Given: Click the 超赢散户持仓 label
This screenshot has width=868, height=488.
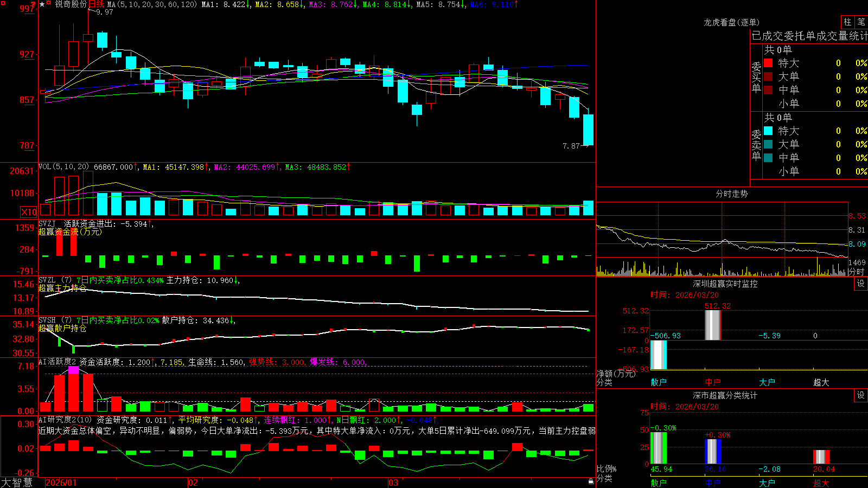Looking at the screenshot, I should click(62, 328).
